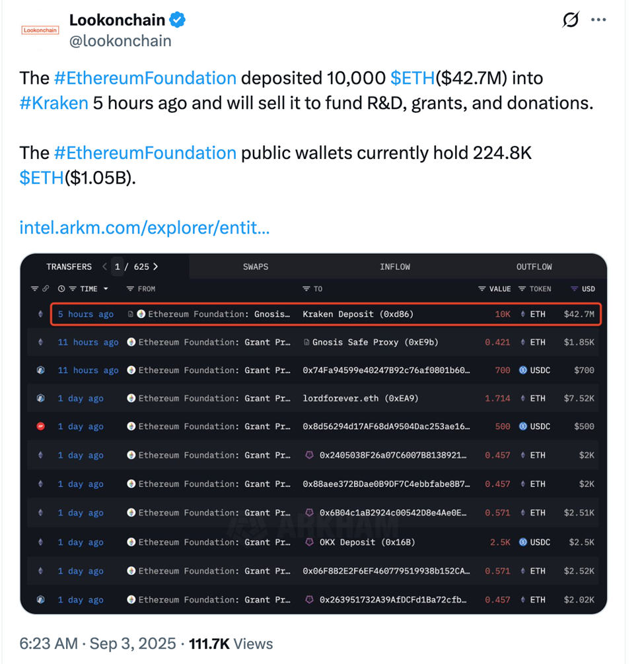Switch to the SWAPS tab
Viewport: 644px width, 664px height.
pyautogui.click(x=256, y=267)
